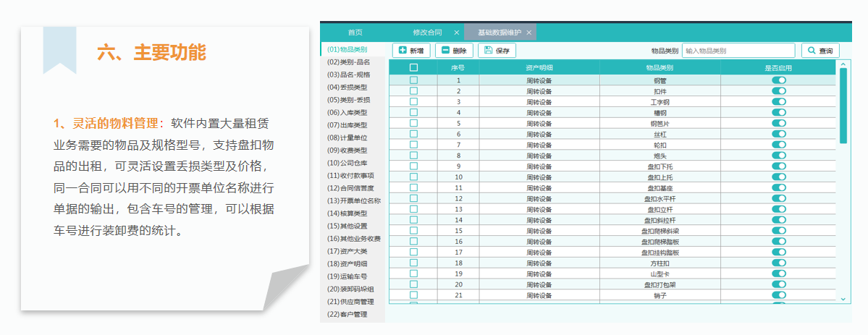
Task: Click the 保存 save button
Action: [x=497, y=51]
